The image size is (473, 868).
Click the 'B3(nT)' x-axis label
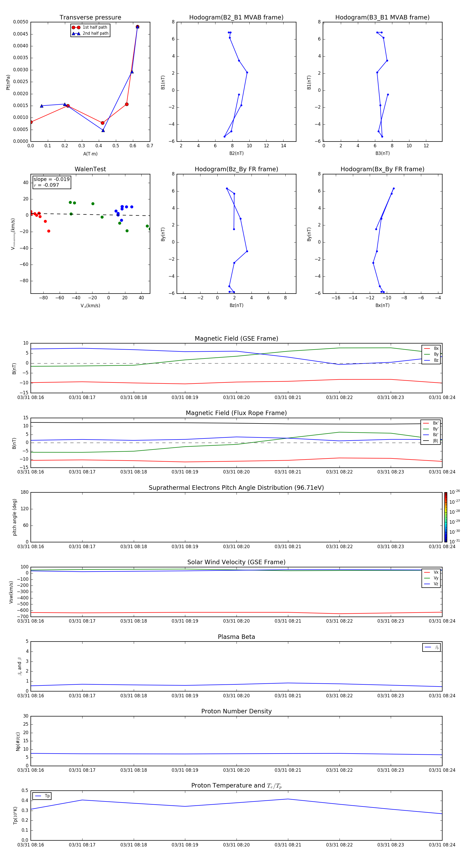coord(382,153)
